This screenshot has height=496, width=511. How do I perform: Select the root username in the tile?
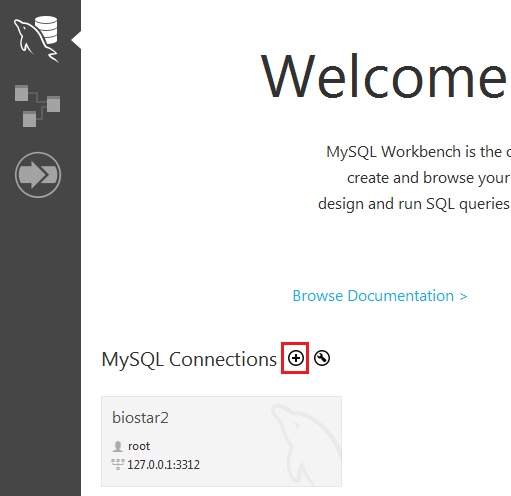click(139, 446)
